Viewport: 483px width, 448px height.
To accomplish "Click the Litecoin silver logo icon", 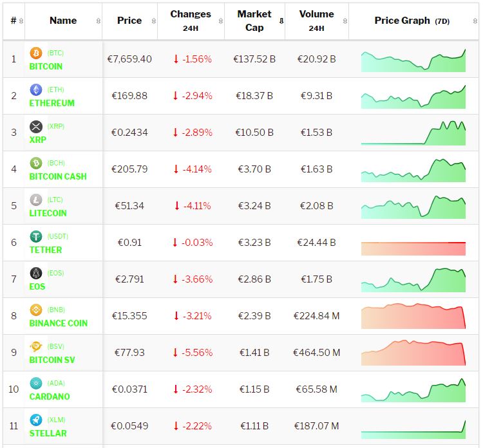I will [x=36, y=200].
